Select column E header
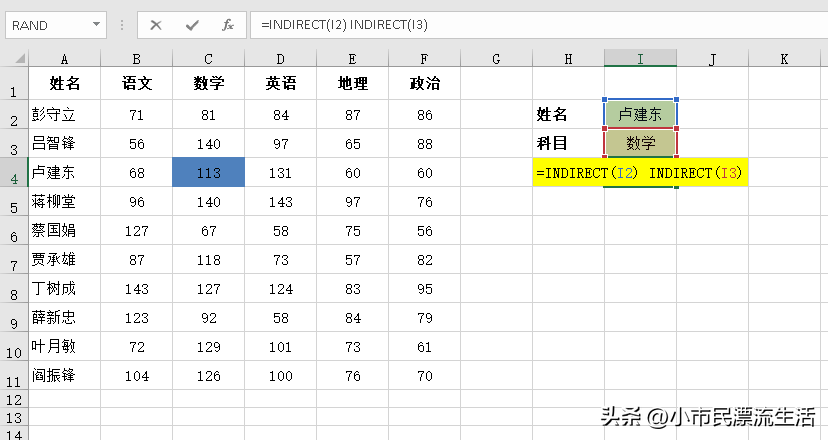This screenshot has height=440, width=828. (x=352, y=58)
